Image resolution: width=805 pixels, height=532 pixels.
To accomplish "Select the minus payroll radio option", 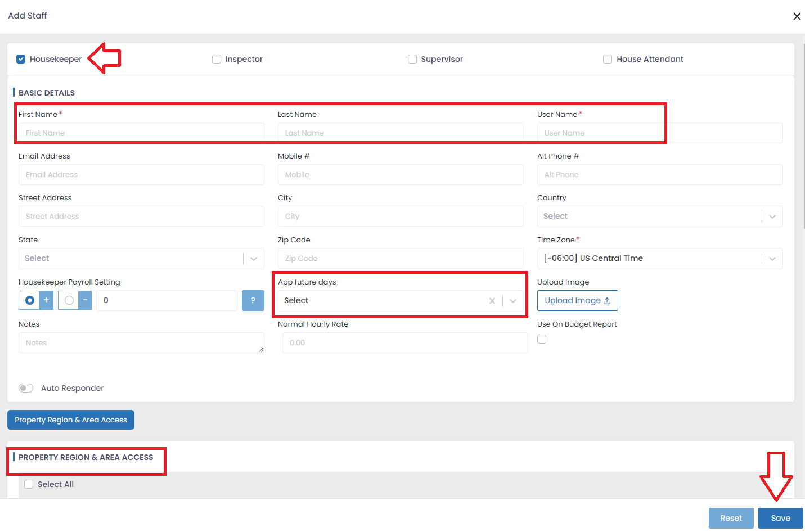I will tap(69, 300).
